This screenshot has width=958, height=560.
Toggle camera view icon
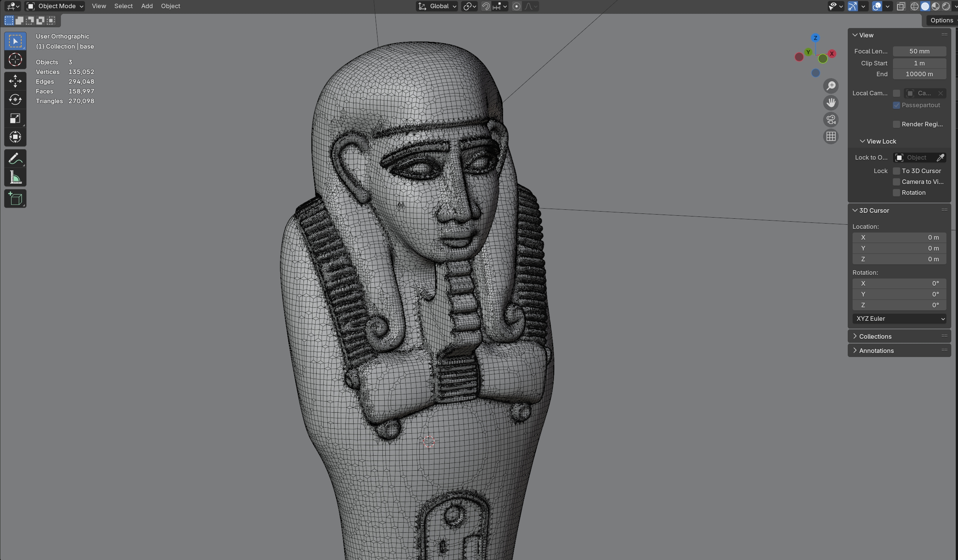pos(831,120)
